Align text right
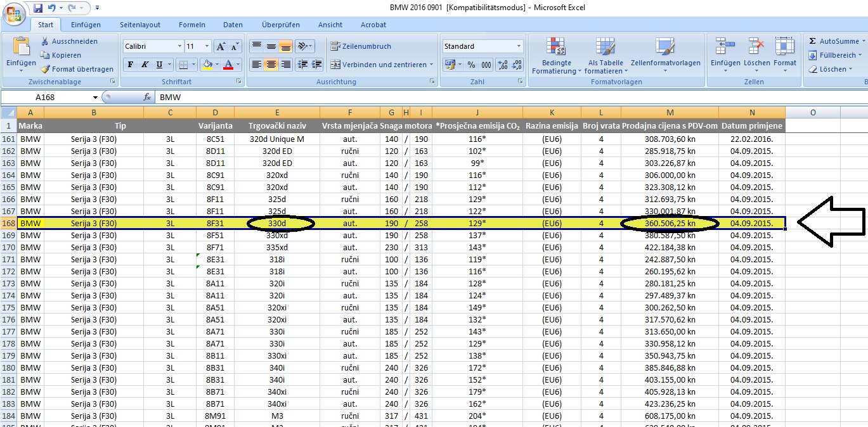Viewport: 868px width, 427px height. [x=285, y=65]
